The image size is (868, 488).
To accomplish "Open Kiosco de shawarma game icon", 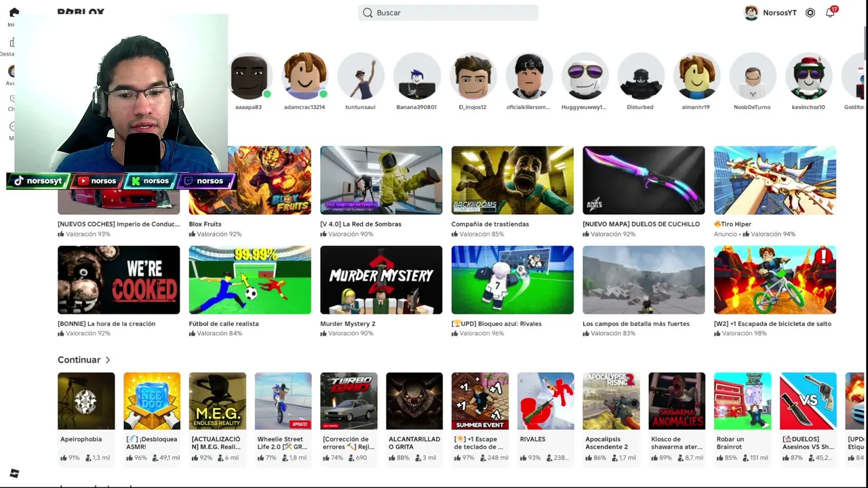I will point(677,401).
